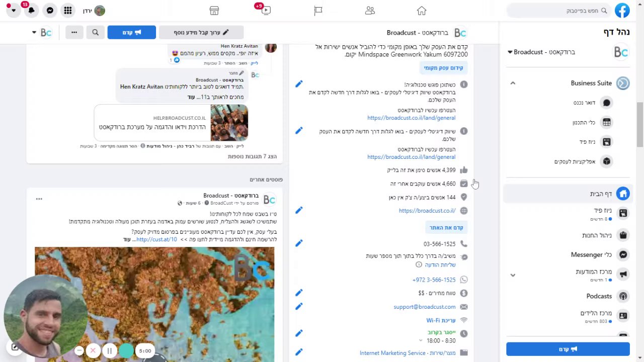The image size is (644, 362).
Task: Click the Facebook logo
Action: click(622, 11)
